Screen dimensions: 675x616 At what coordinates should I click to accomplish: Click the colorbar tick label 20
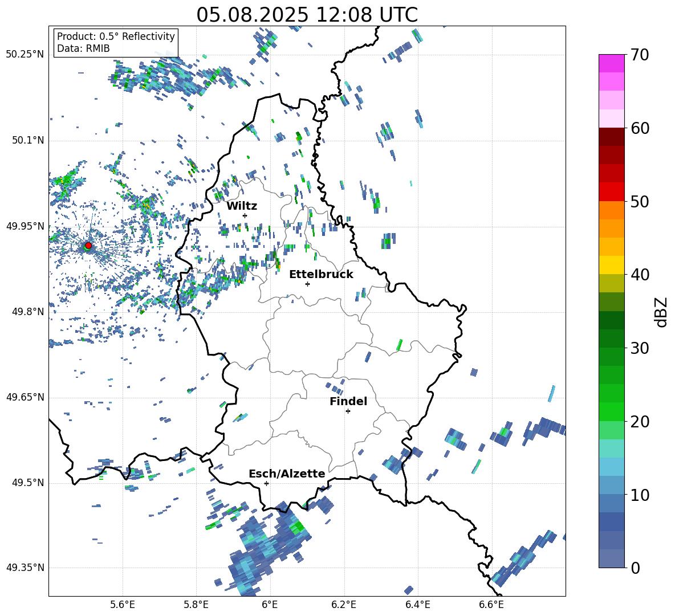640,422
